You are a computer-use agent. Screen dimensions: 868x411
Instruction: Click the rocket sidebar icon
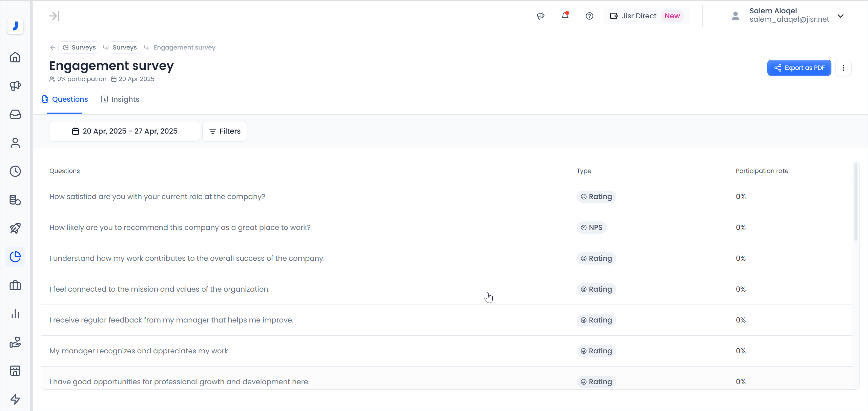[15, 228]
